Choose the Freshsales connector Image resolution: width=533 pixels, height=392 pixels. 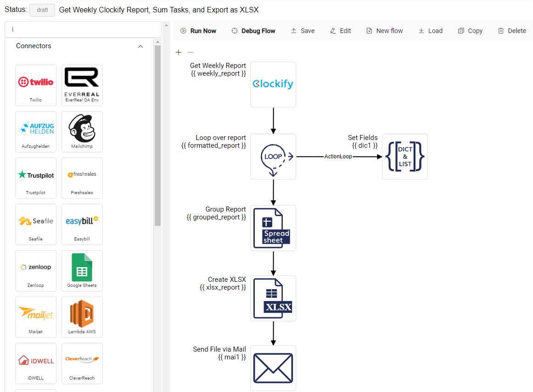pyautogui.click(x=82, y=178)
